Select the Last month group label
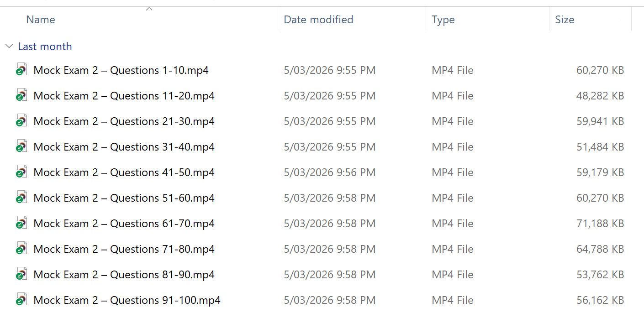 click(x=45, y=47)
